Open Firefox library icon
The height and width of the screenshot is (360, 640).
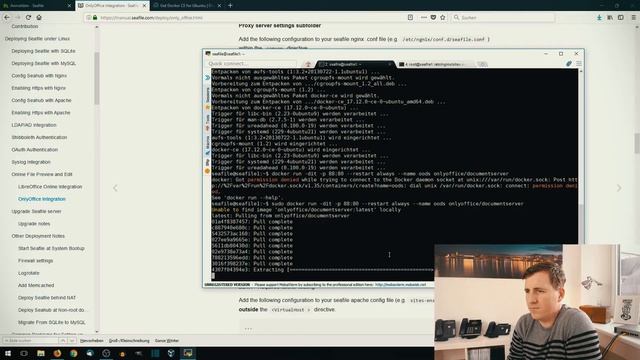610,18
